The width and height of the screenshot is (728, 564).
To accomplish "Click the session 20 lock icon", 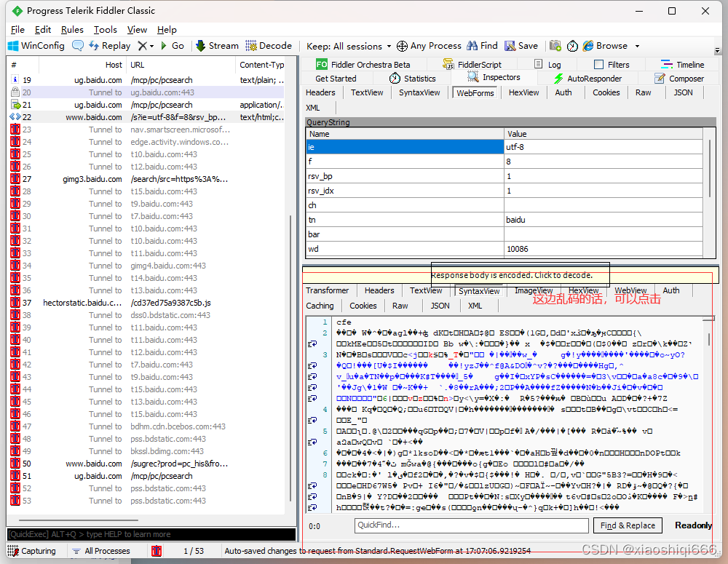I will [15, 92].
